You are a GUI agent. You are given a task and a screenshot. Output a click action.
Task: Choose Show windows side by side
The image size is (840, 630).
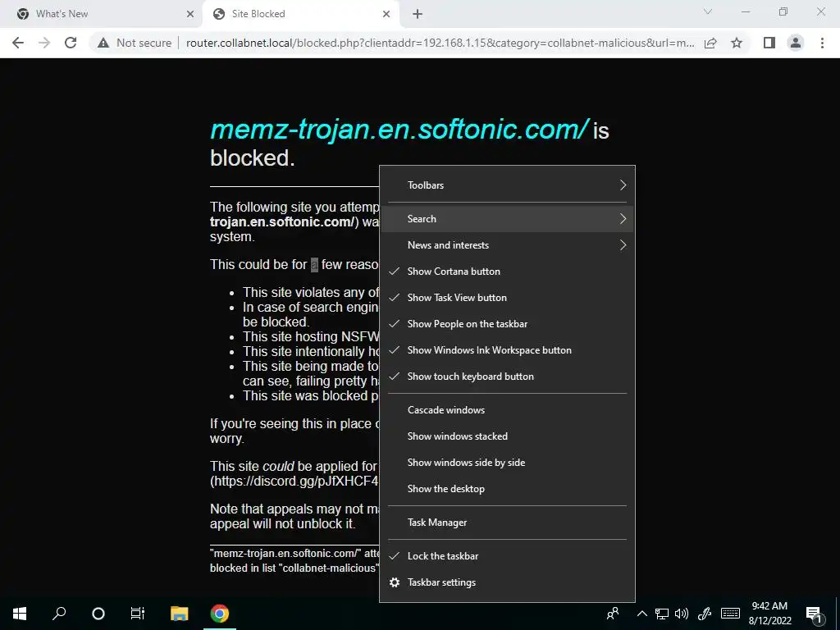click(507, 463)
